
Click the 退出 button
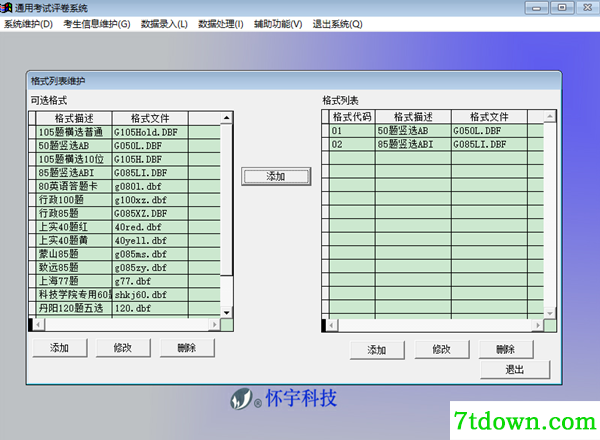click(x=515, y=370)
